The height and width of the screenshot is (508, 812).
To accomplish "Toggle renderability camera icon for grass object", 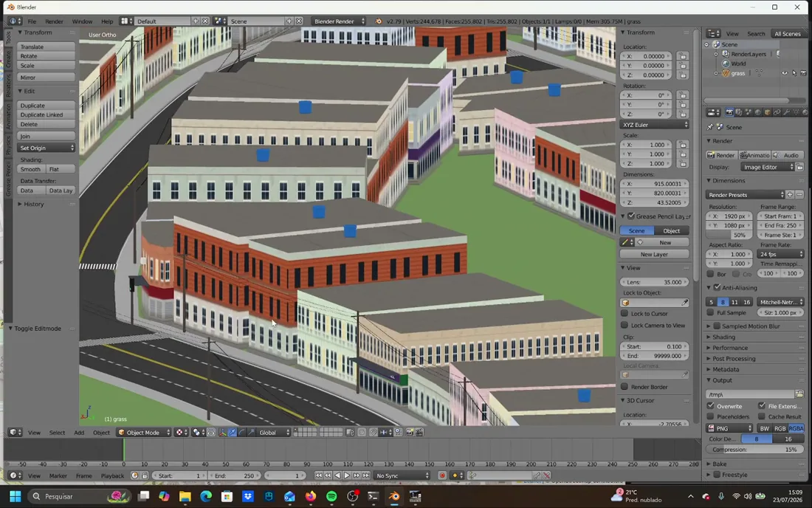I will coord(803,73).
